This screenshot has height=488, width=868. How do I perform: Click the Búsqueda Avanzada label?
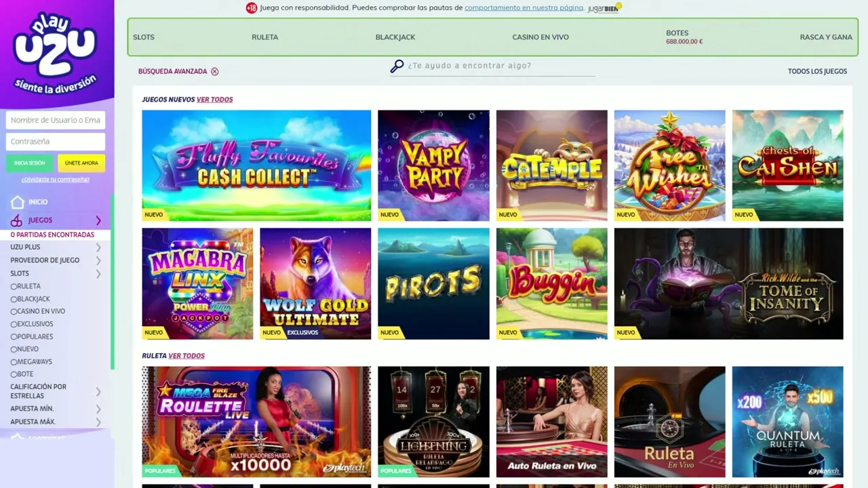tap(172, 71)
